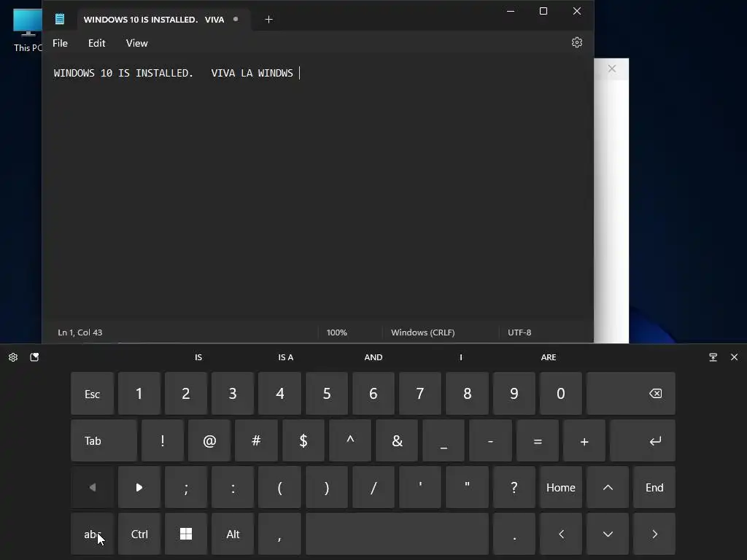The height and width of the screenshot is (560, 747).
Task: Tap the Esc key
Action: [92, 393]
